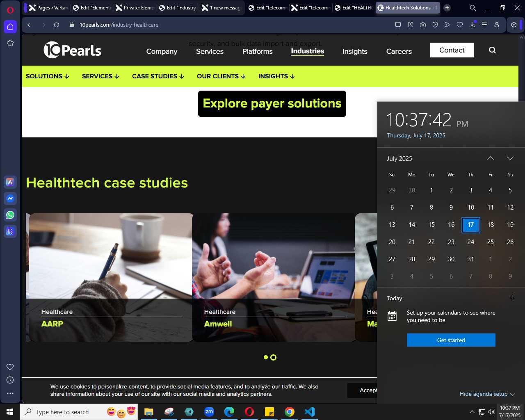
Task: Open the Opera menu logo
Action: pos(10,10)
